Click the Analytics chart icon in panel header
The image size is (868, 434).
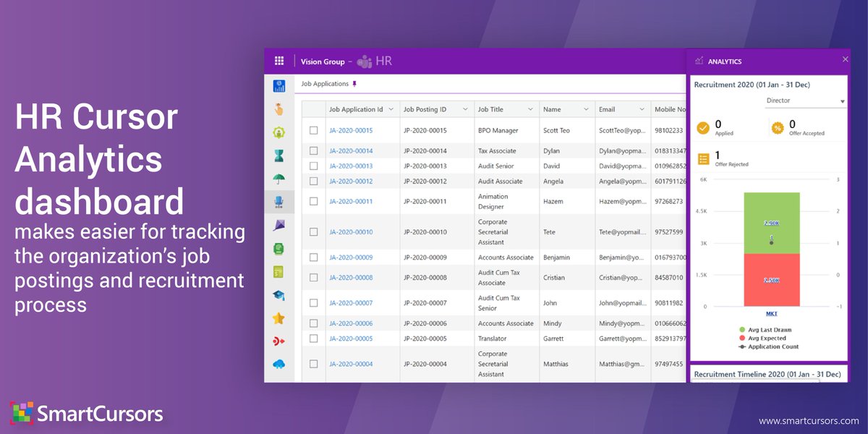click(x=699, y=61)
